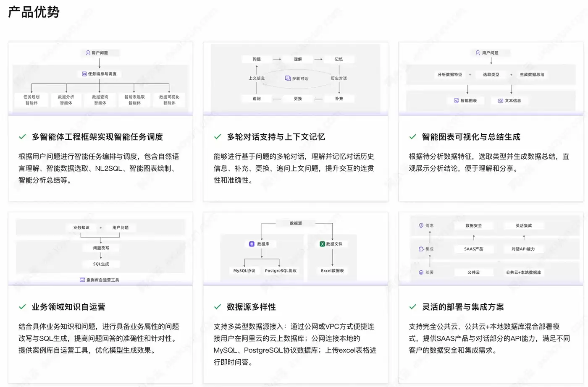Click the 产品优势 page title
588x387 pixels.
pos(34,12)
